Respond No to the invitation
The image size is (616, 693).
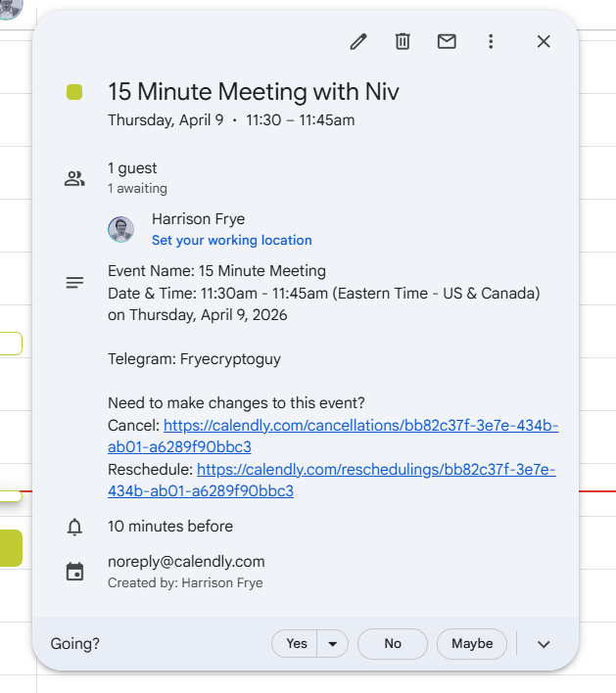pos(393,643)
